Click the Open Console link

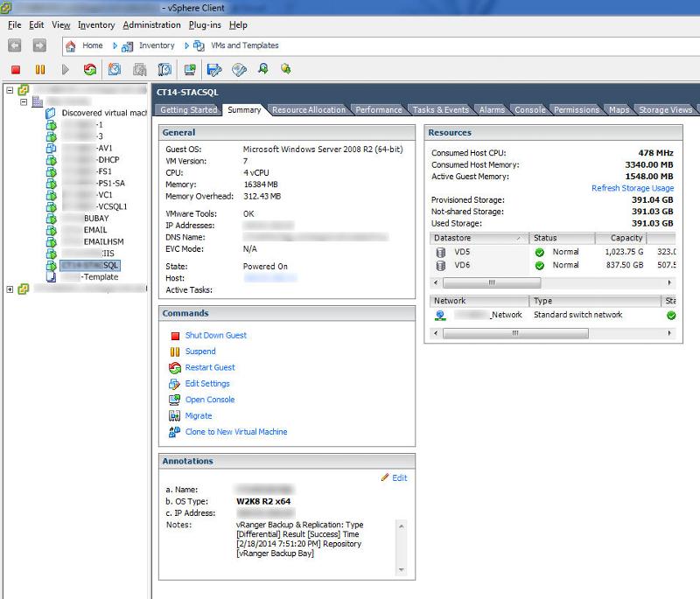point(210,400)
